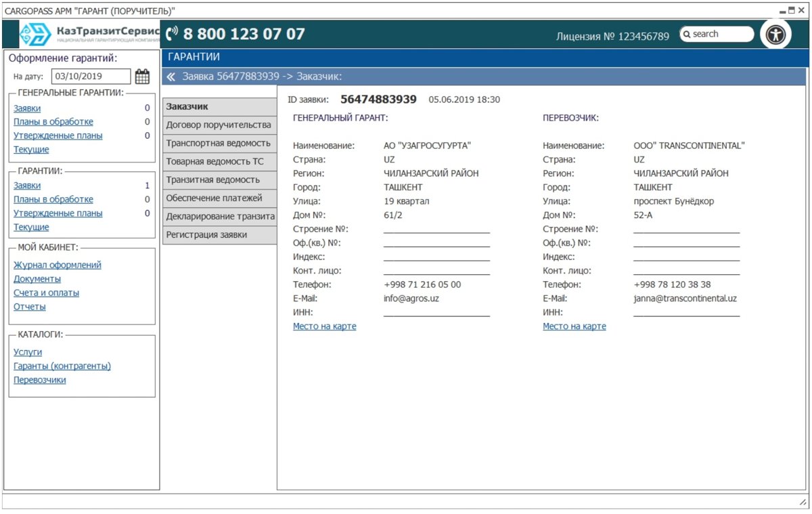Open Счета и оплаты link
Viewport: 812px width, 514px height.
pos(46,293)
